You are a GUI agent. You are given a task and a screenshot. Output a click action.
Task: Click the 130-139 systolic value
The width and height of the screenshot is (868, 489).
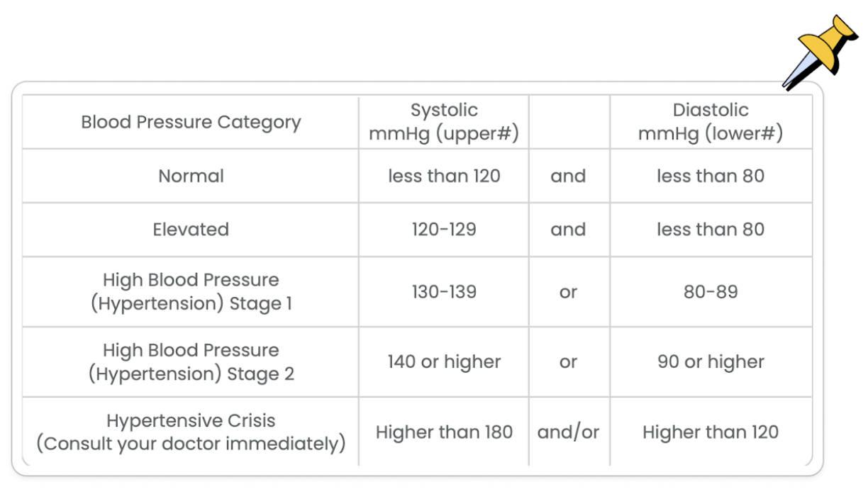(x=444, y=291)
